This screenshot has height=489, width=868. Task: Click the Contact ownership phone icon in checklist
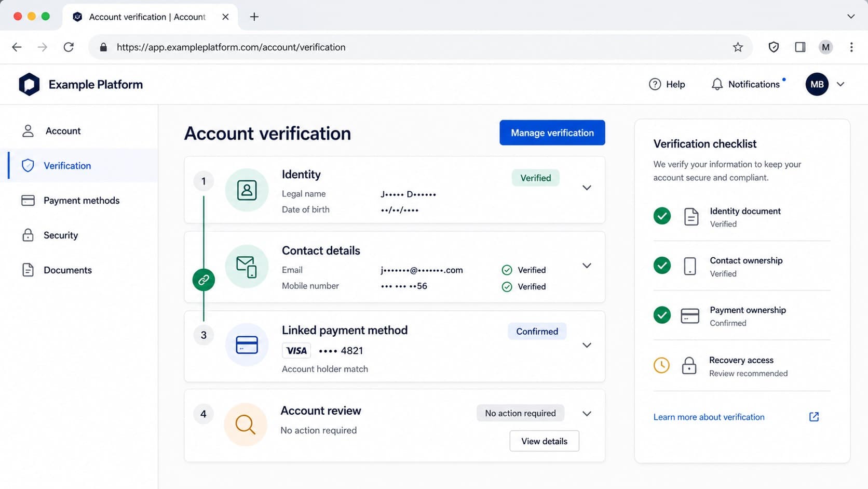point(690,266)
